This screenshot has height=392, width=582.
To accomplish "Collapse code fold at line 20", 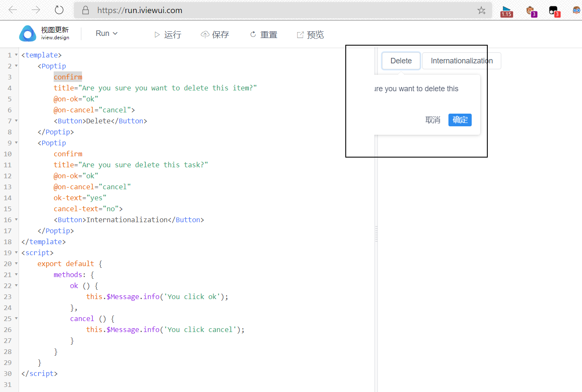I will (x=16, y=264).
